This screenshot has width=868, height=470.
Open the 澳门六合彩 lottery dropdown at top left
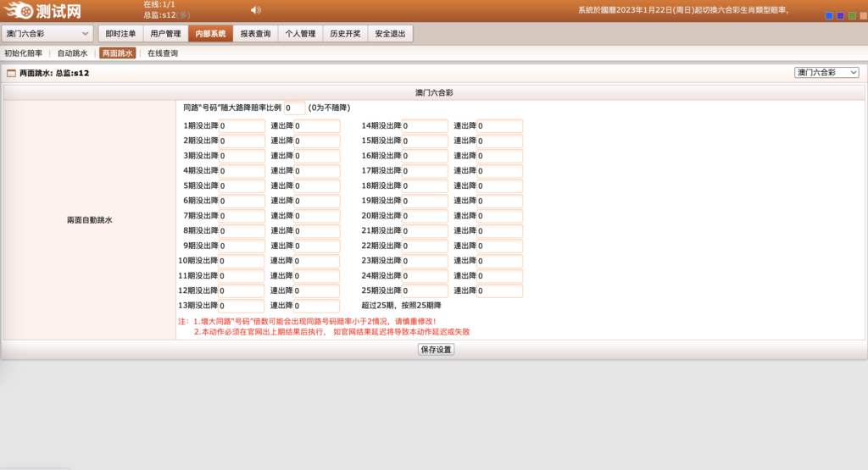point(47,34)
